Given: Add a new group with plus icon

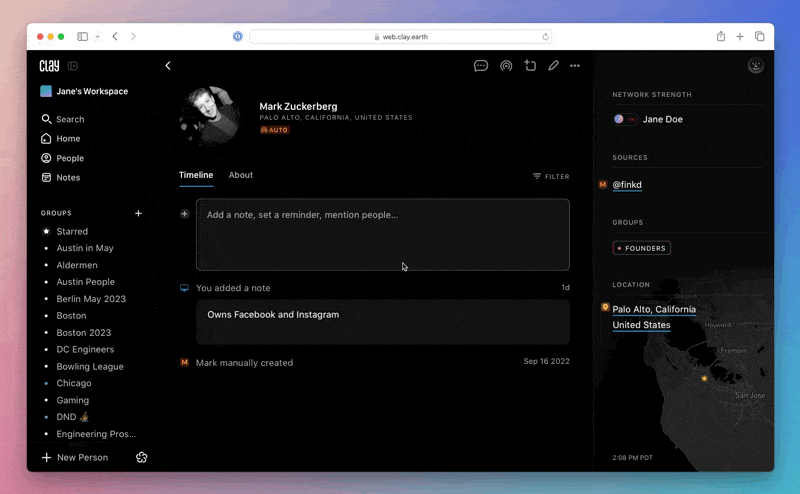Looking at the screenshot, I should (138, 213).
